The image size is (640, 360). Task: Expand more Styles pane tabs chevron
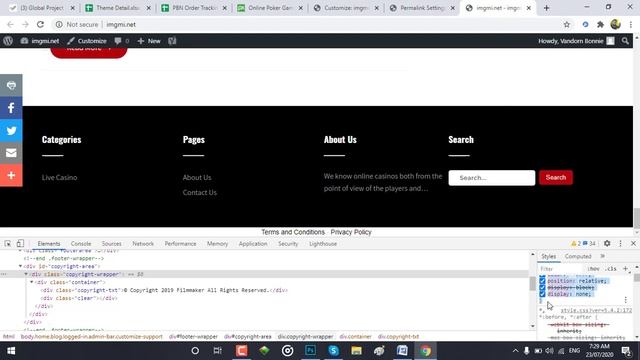click(602, 256)
